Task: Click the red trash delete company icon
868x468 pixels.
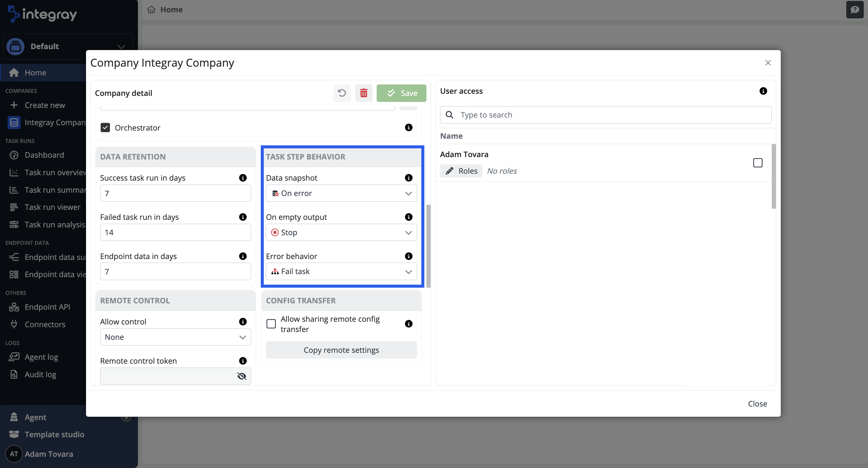Action: pyautogui.click(x=363, y=93)
